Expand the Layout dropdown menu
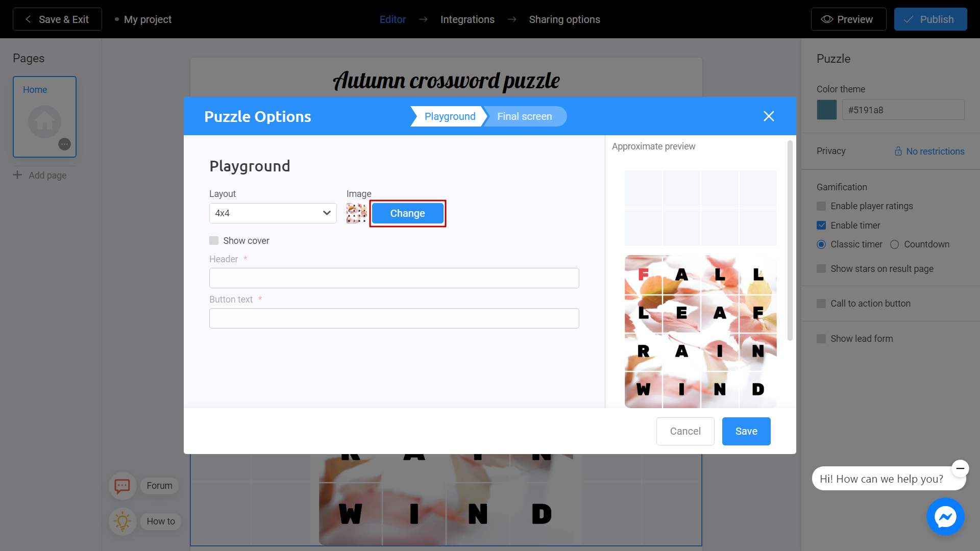The height and width of the screenshot is (551, 980). [273, 214]
